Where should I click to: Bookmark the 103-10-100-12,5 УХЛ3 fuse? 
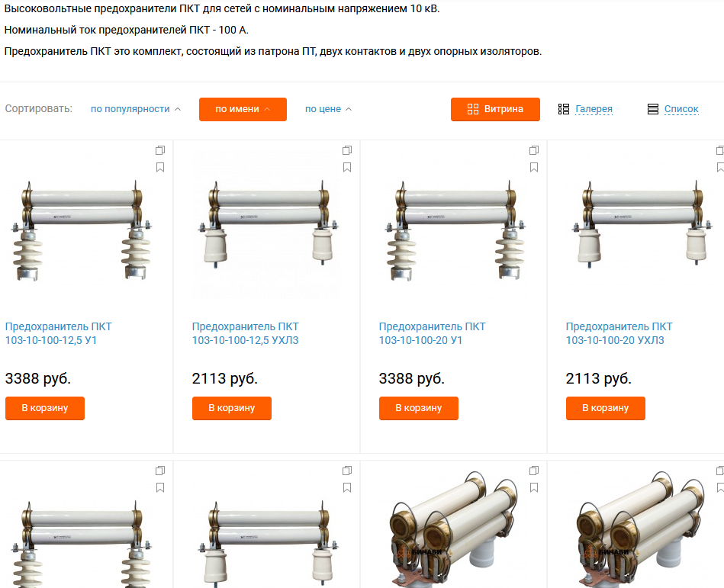tap(347, 167)
